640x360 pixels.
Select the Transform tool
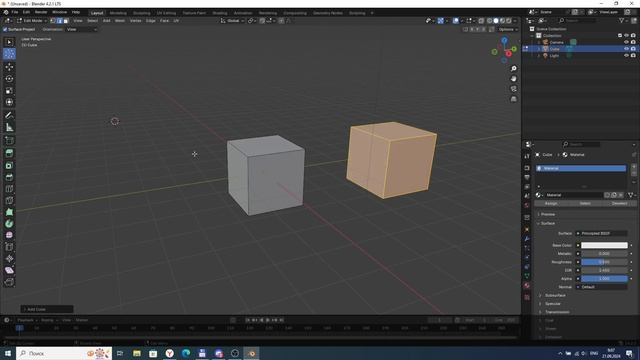pos(9,102)
